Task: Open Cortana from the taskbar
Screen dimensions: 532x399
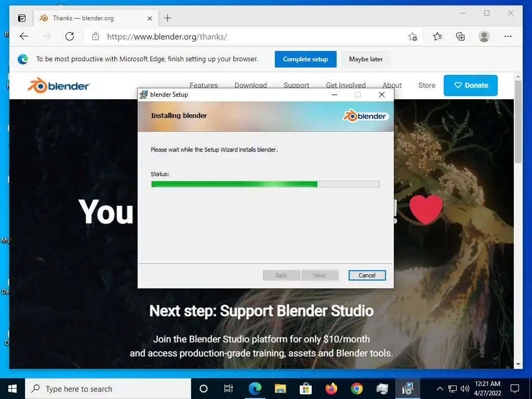Action: (x=204, y=389)
